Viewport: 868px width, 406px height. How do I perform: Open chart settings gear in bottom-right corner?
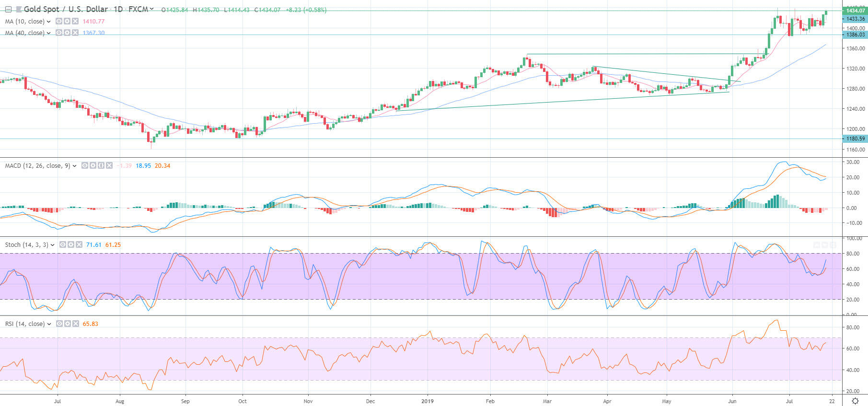[x=855, y=401]
